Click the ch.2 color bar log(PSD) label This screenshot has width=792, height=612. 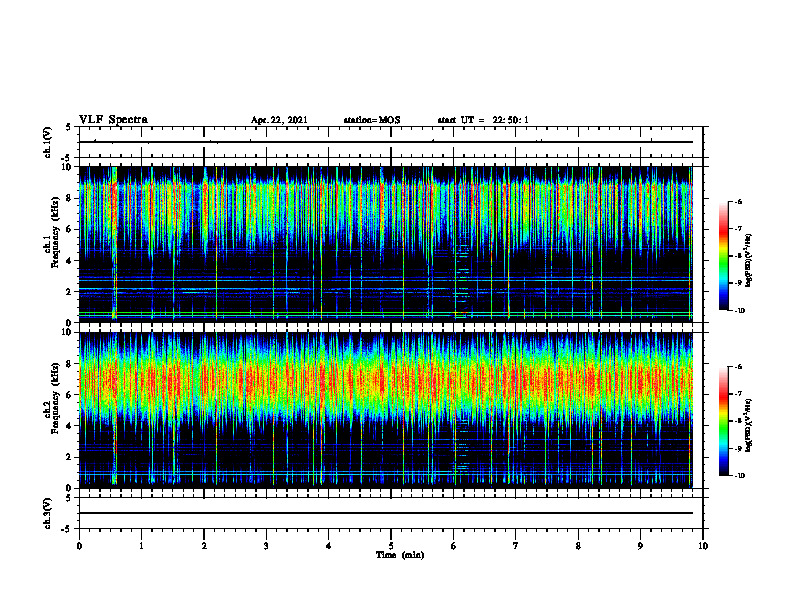749,425
